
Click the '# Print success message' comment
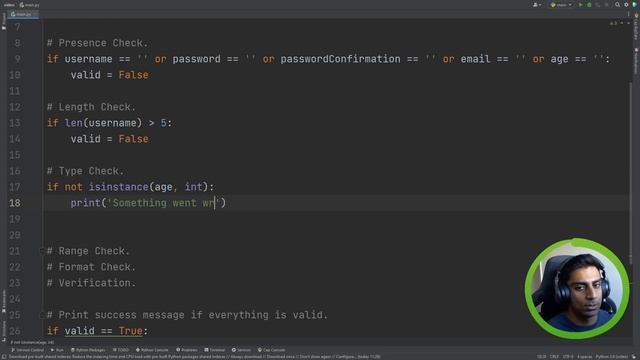(x=187, y=315)
